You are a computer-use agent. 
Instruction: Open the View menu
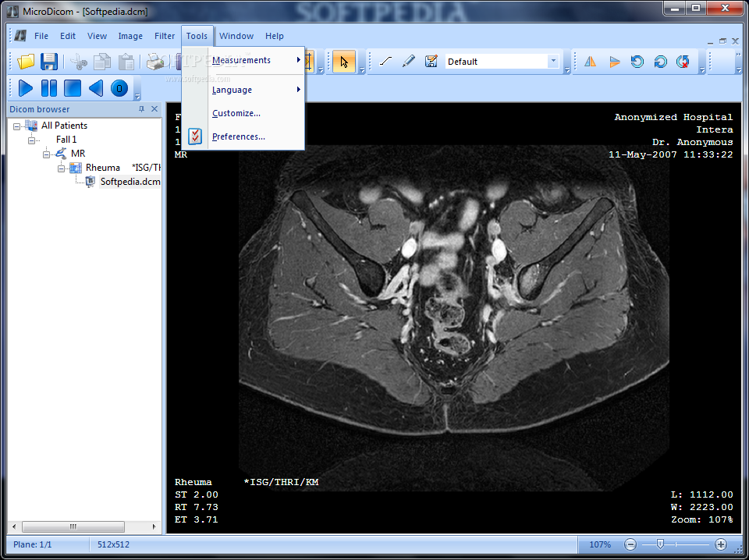point(97,36)
